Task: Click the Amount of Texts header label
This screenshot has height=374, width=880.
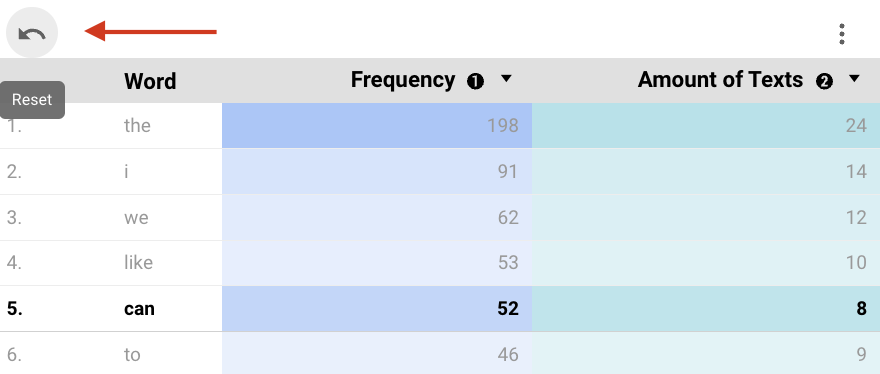Action: tap(720, 80)
